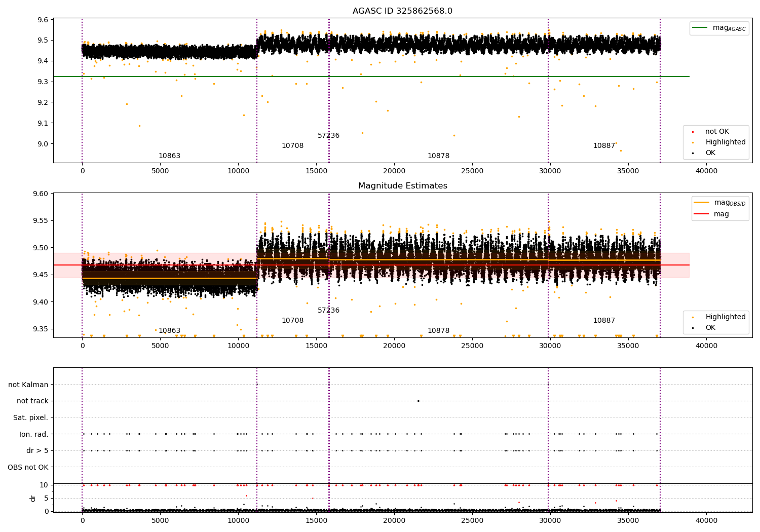Click the 25000 x-tick under the bottom plot
The image size is (760, 532).
472,520
